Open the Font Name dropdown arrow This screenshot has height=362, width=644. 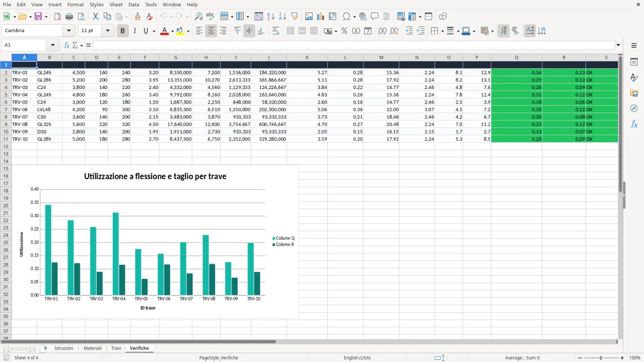(x=69, y=31)
